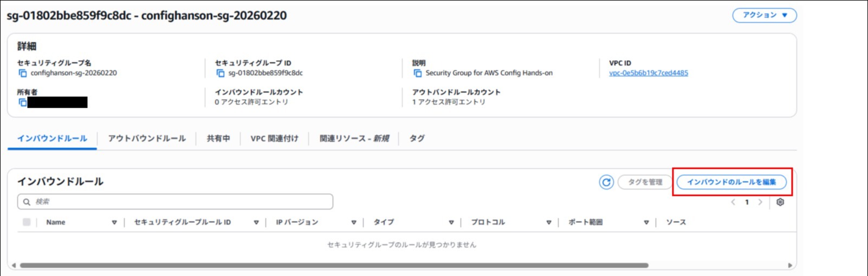Image resolution: width=868 pixels, height=276 pixels.
Task: Open the アクション dropdown menu
Action: click(764, 15)
